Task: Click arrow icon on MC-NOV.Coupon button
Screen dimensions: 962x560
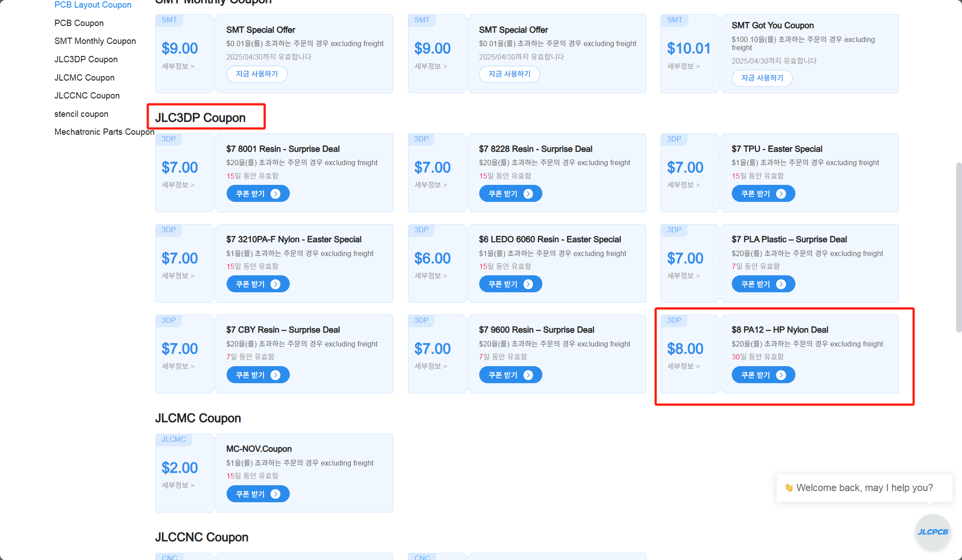Action: click(x=275, y=494)
